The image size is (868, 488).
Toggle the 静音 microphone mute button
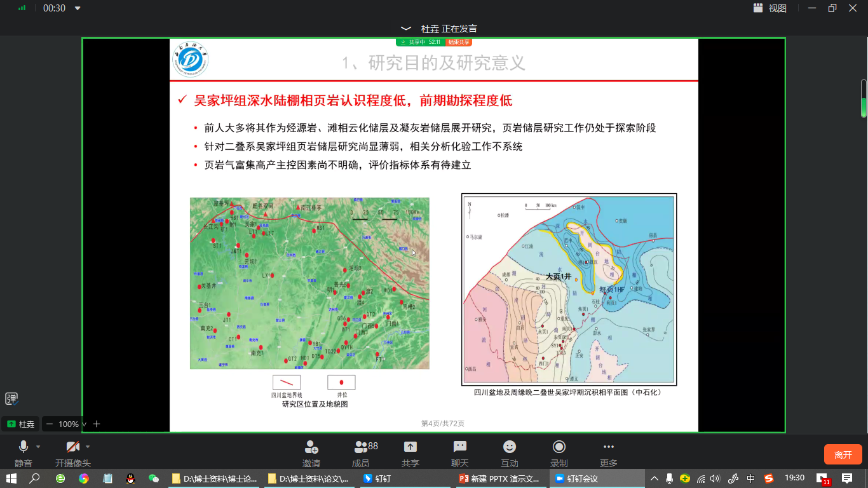click(x=24, y=448)
